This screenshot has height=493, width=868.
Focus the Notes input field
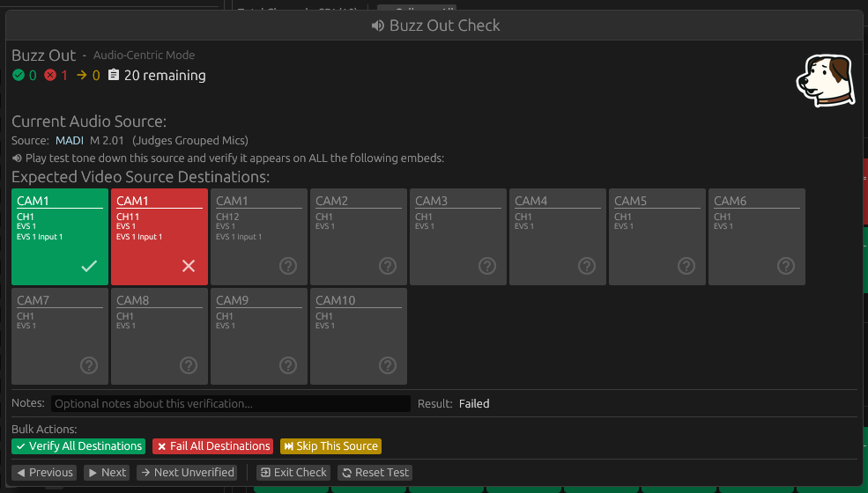point(231,404)
